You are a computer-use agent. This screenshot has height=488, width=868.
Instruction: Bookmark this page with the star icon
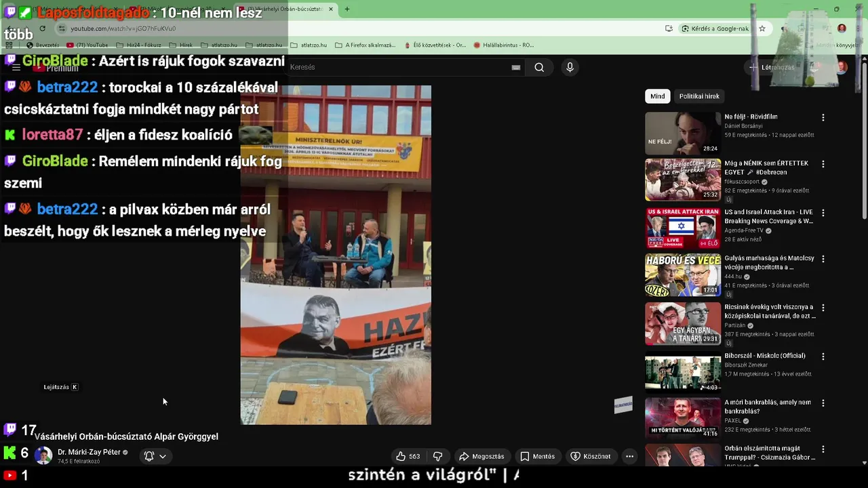tap(762, 28)
